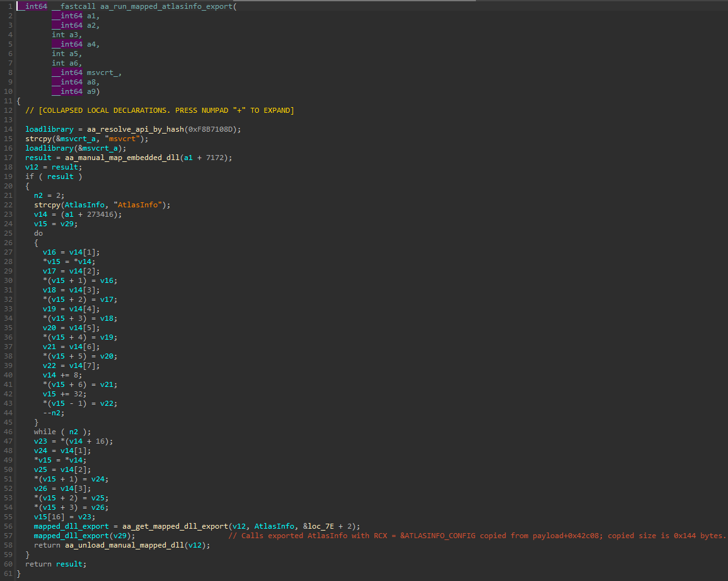Click line number 61 in the gutter
Viewport: 728px width, 581px height.
(8, 573)
